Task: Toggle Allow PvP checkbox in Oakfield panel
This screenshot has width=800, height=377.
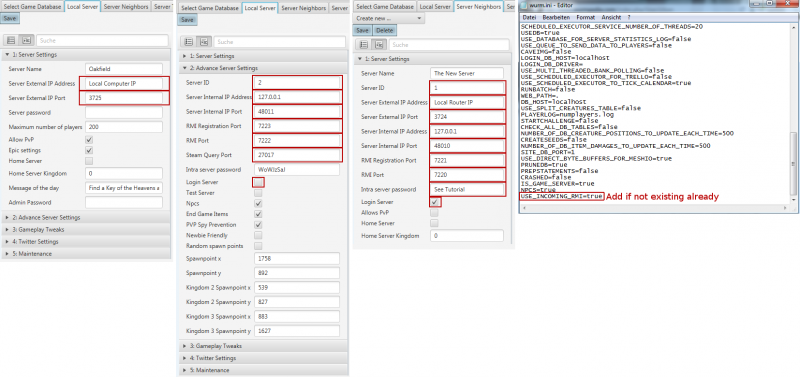Action: click(x=89, y=140)
